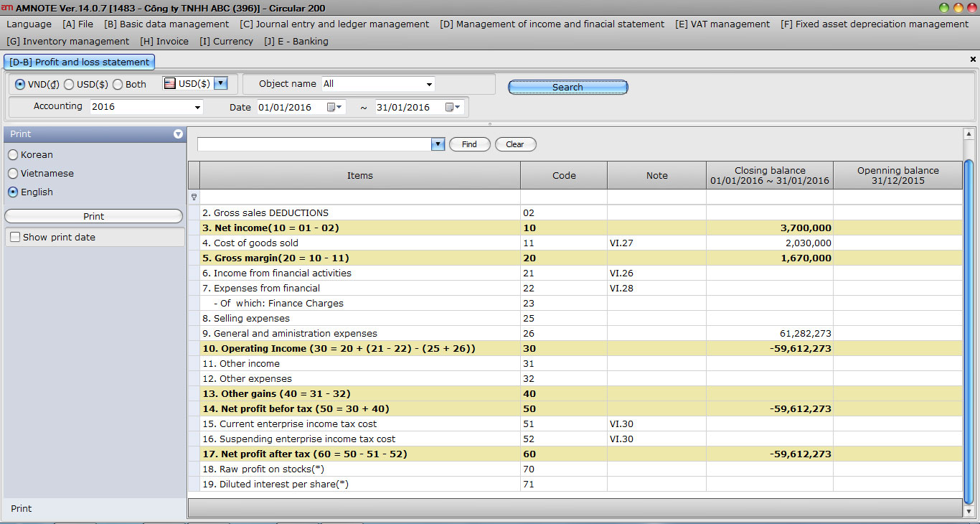Open the Accounting year dropdown
980x524 pixels.
(x=197, y=108)
